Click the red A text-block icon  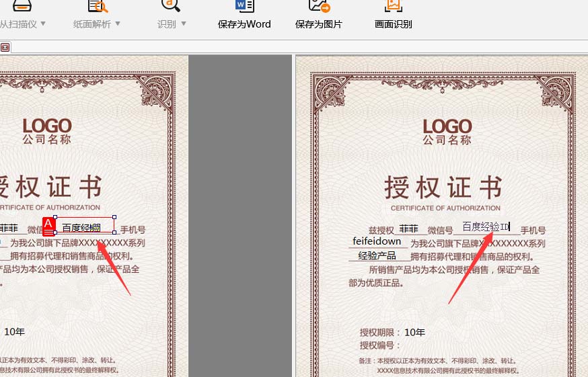tap(48, 226)
